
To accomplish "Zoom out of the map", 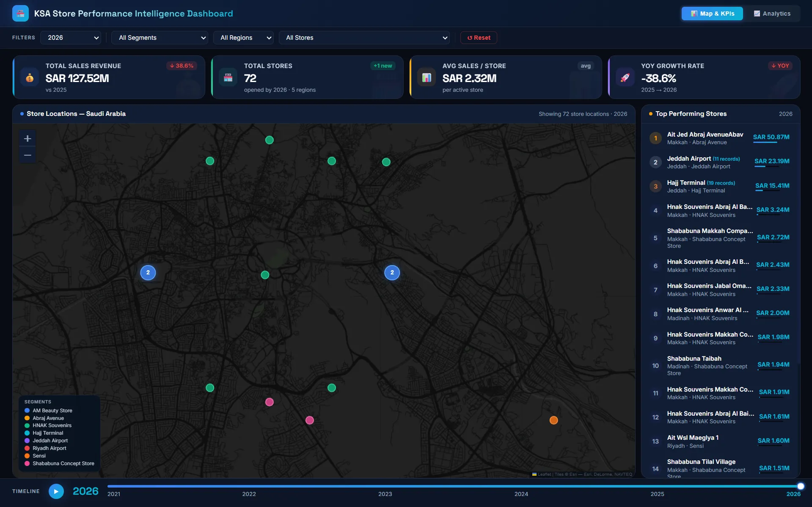I will pyautogui.click(x=28, y=155).
